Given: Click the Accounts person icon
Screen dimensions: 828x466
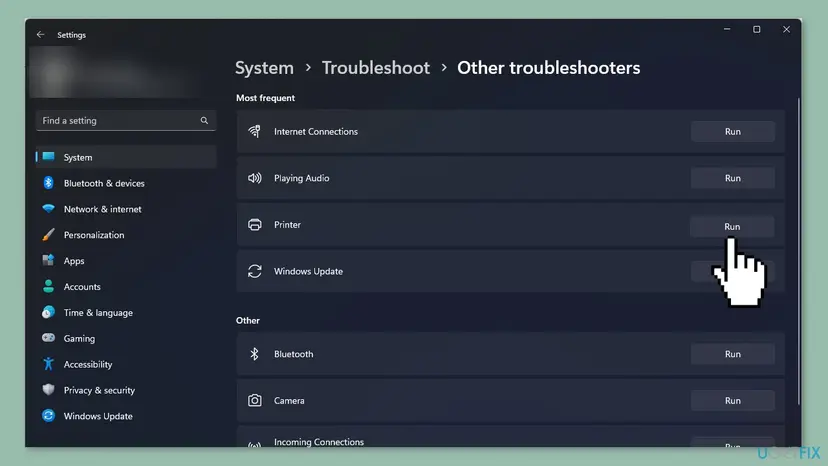Looking at the screenshot, I should click(x=49, y=286).
